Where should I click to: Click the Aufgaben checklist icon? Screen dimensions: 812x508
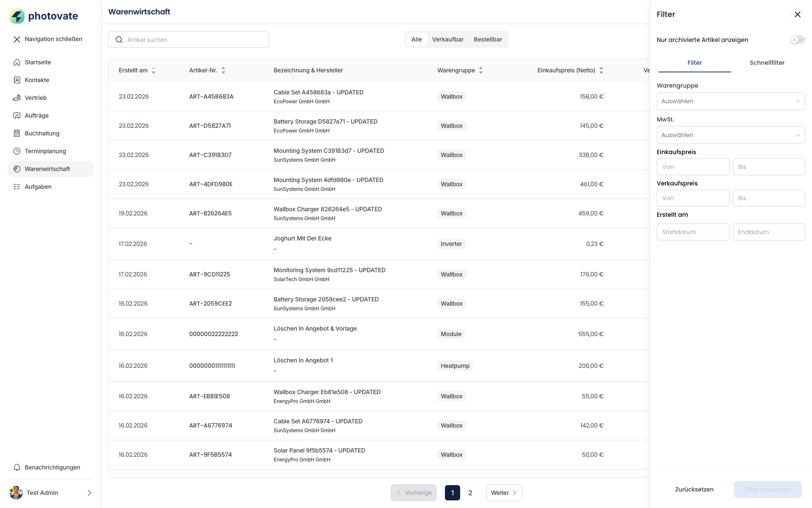(x=17, y=187)
